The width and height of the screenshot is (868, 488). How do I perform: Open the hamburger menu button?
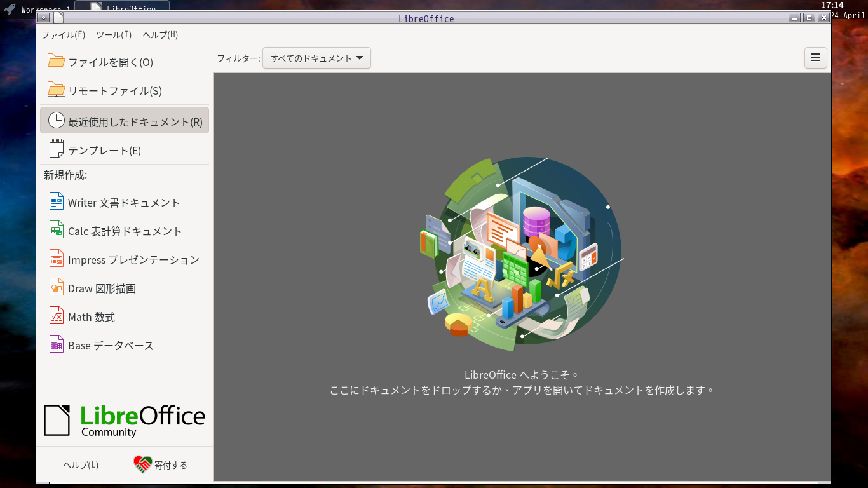tap(816, 58)
